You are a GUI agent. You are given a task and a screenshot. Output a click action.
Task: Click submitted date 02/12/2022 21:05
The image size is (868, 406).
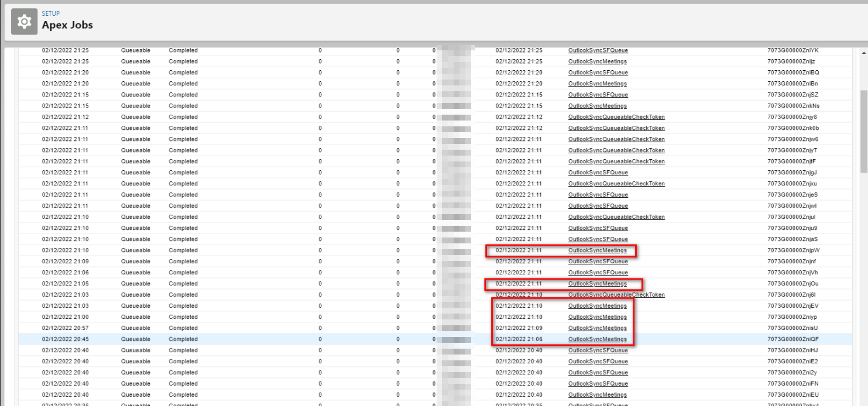(x=66, y=284)
